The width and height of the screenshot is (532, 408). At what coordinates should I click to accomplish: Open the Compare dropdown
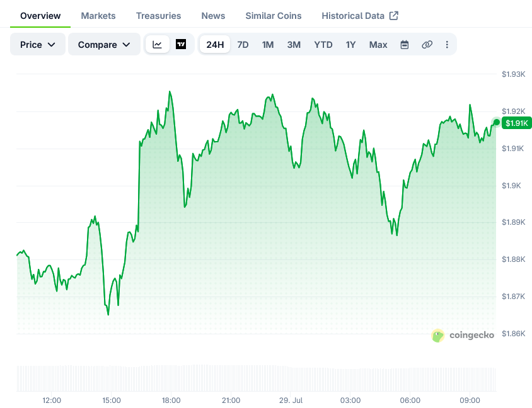(x=104, y=45)
